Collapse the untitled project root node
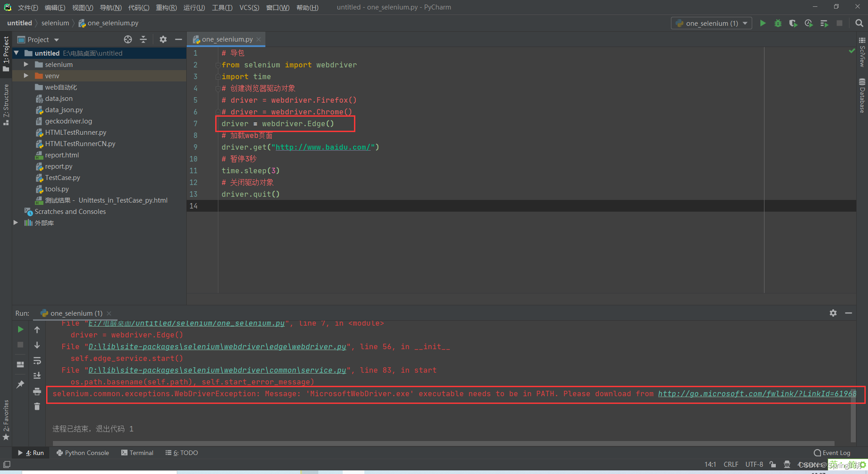The width and height of the screenshot is (868, 474). (17, 53)
